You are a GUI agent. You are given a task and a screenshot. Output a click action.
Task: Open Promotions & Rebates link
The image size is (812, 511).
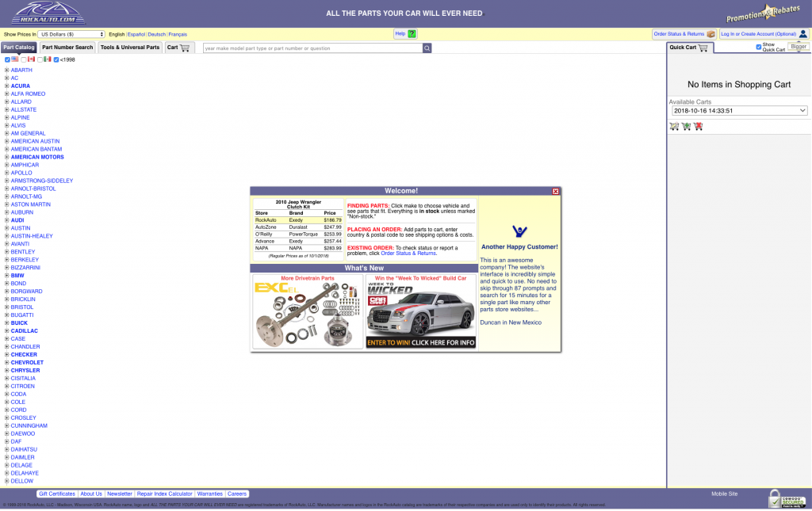764,14
